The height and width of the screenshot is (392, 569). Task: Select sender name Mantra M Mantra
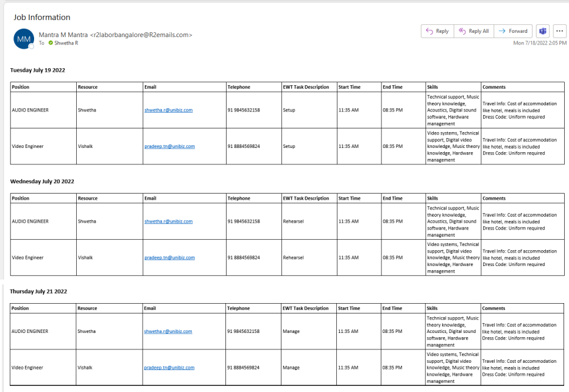click(x=63, y=35)
